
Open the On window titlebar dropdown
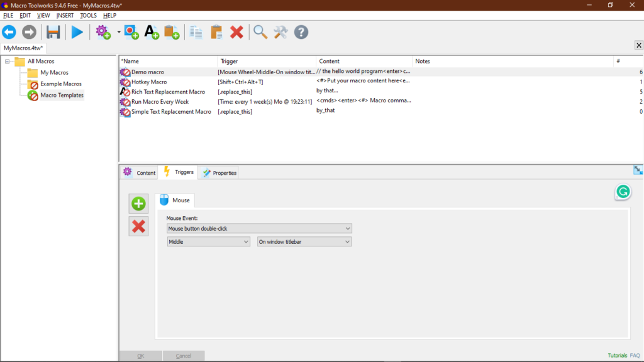pos(304,241)
